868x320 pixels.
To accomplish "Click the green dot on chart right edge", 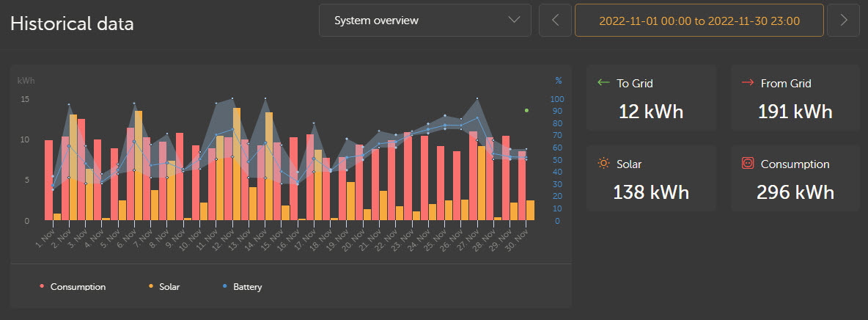I will [526, 110].
